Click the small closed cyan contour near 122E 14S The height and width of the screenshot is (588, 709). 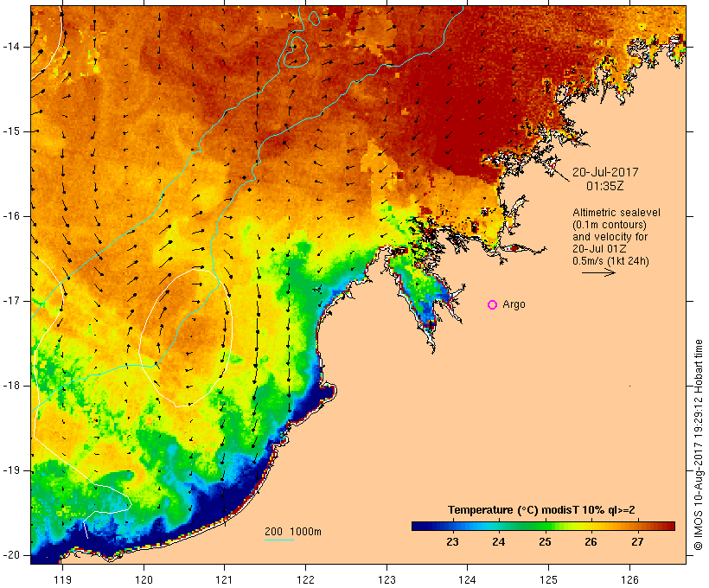pyautogui.click(x=296, y=52)
